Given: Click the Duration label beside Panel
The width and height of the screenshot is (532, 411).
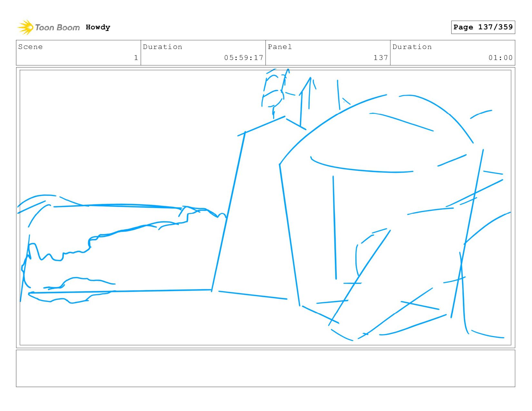Looking at the screenshot, I should pos(412,47).
